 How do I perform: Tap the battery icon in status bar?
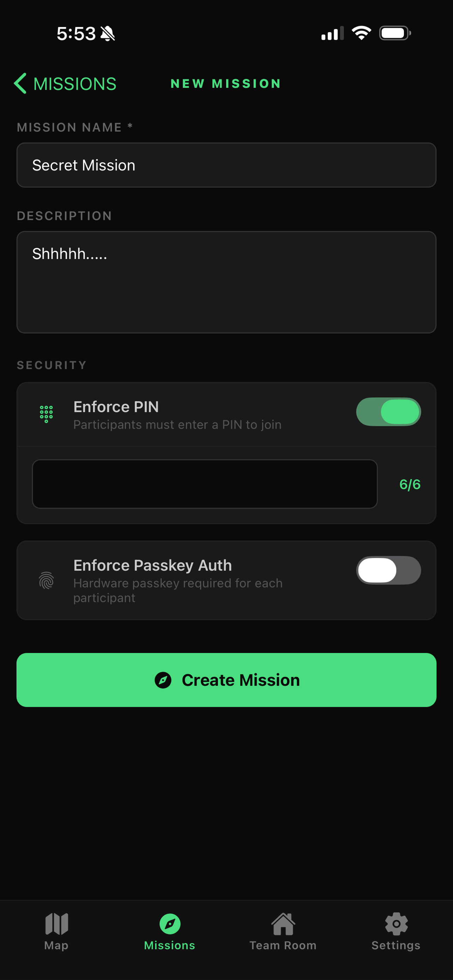pyautogui.click(x=395, y=33)
